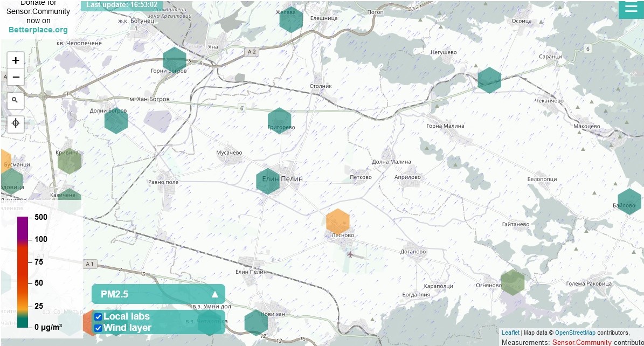The width and height of the screenshot is (644, 346).
Task: Toggle the Local labs checkbox
Action: click(x=98, y=317)
